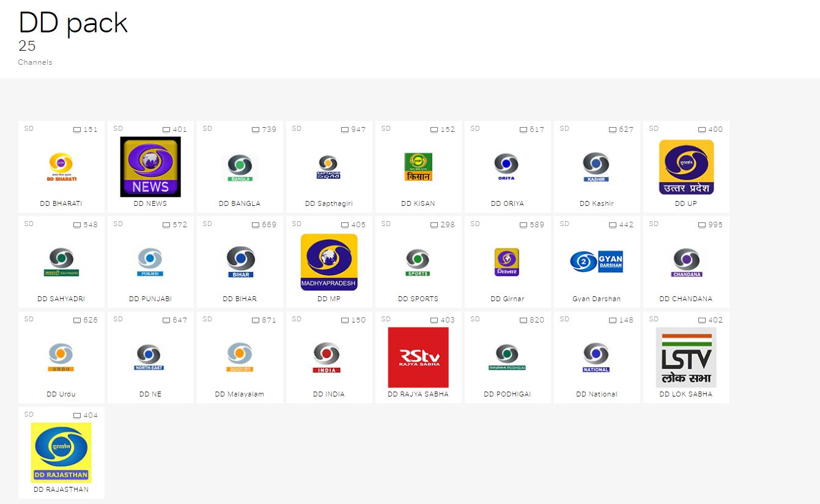
Task: Click the yellow DD Rajasthan logo
Action: [x=61, y=453]
